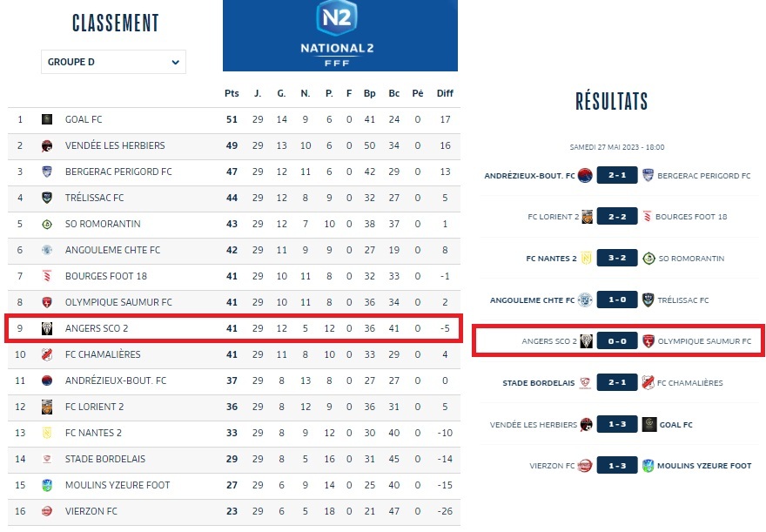Click Bergerac Perigord FC crest in standings

tap(47, 172)
